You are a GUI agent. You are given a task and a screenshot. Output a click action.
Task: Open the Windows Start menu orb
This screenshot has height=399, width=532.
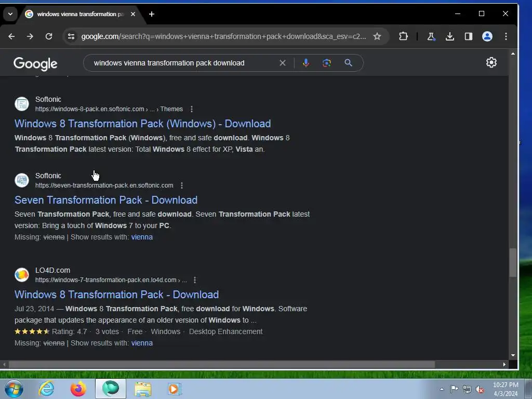click(x=14, y=389)
